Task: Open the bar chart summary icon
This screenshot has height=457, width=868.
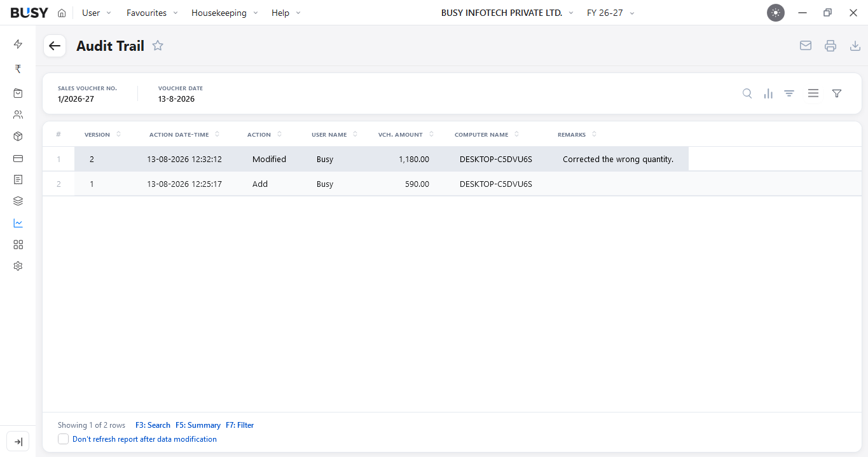Action: click(768, 93)
